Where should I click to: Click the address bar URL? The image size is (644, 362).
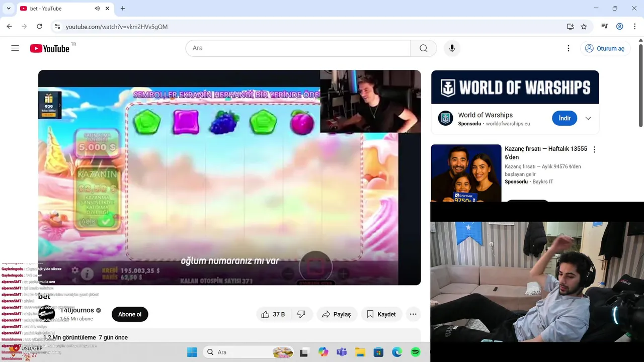(x=117, y=27)
